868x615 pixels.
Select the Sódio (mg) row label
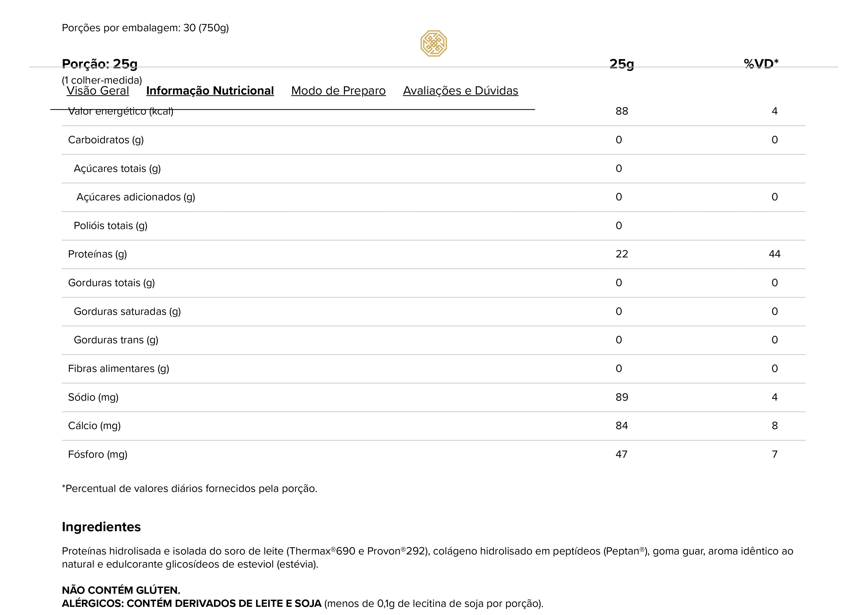93,397
